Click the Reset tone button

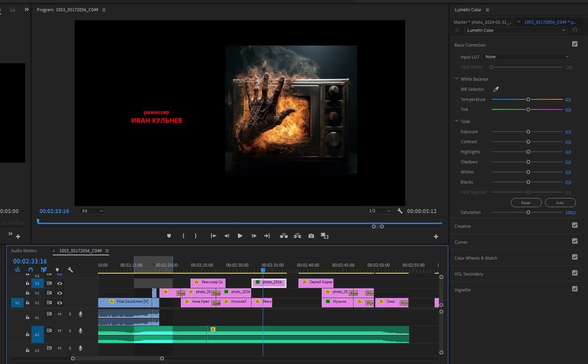point(526,203)
